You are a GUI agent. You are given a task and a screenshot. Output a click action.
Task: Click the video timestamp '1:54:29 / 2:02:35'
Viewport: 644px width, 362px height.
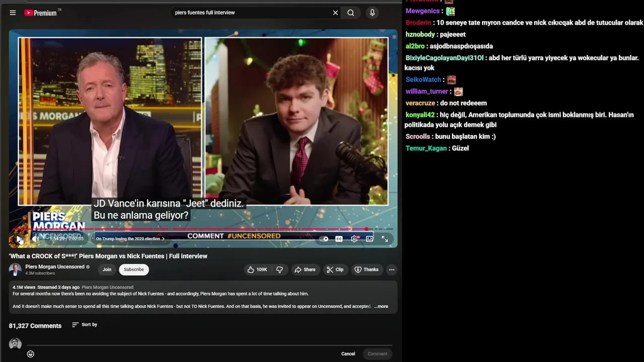click(x=66, y=239)
